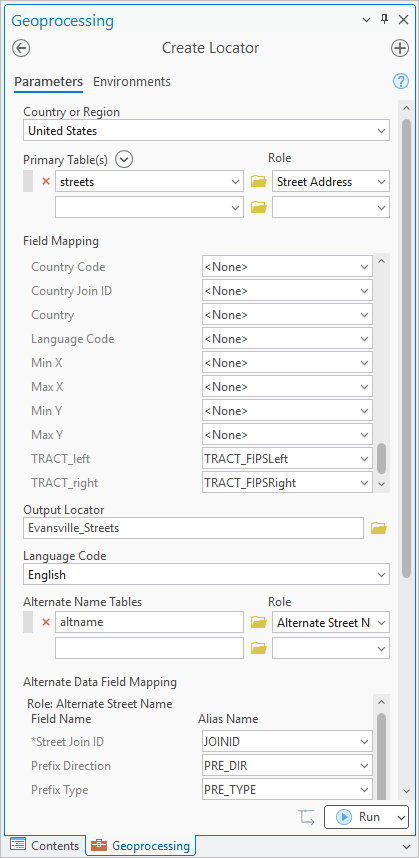Screen dimensions: 419x858
Task: Switch to the Environments tab
Action: (132, 82)
